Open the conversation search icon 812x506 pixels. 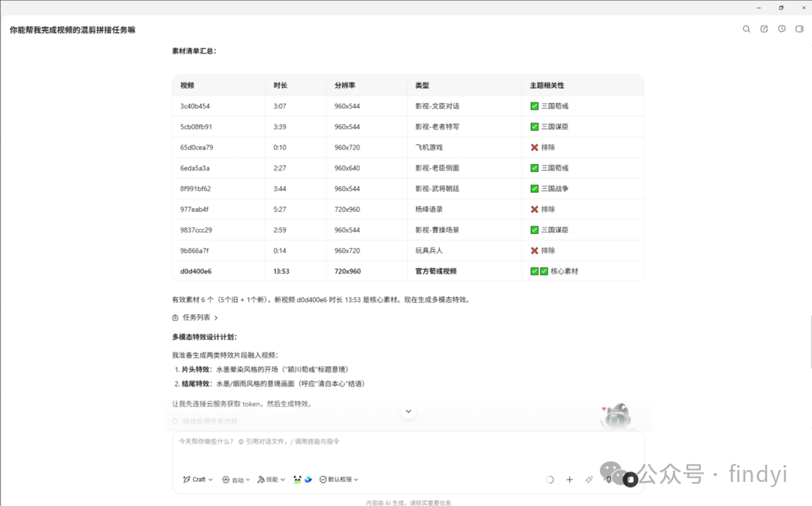(x=747, y=29)
